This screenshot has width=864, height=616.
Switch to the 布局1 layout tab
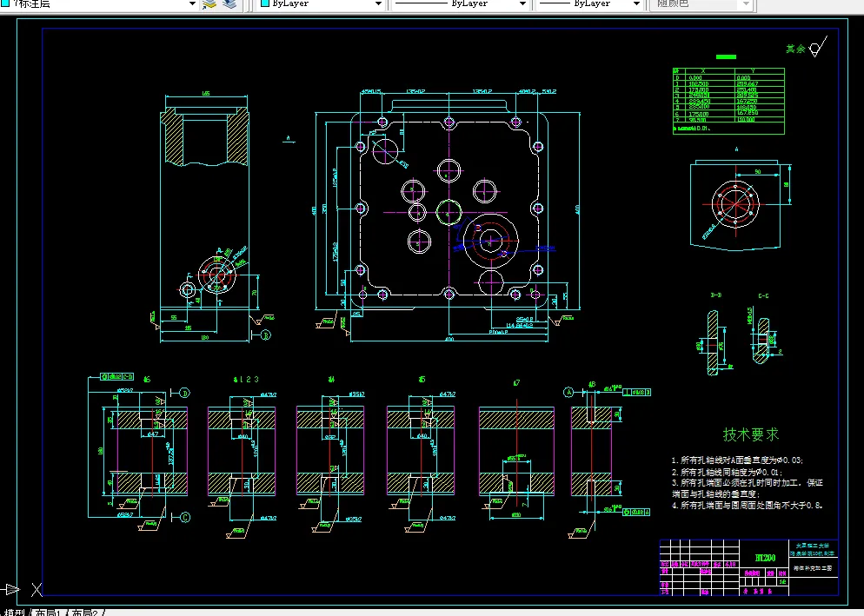pos(48,613)
